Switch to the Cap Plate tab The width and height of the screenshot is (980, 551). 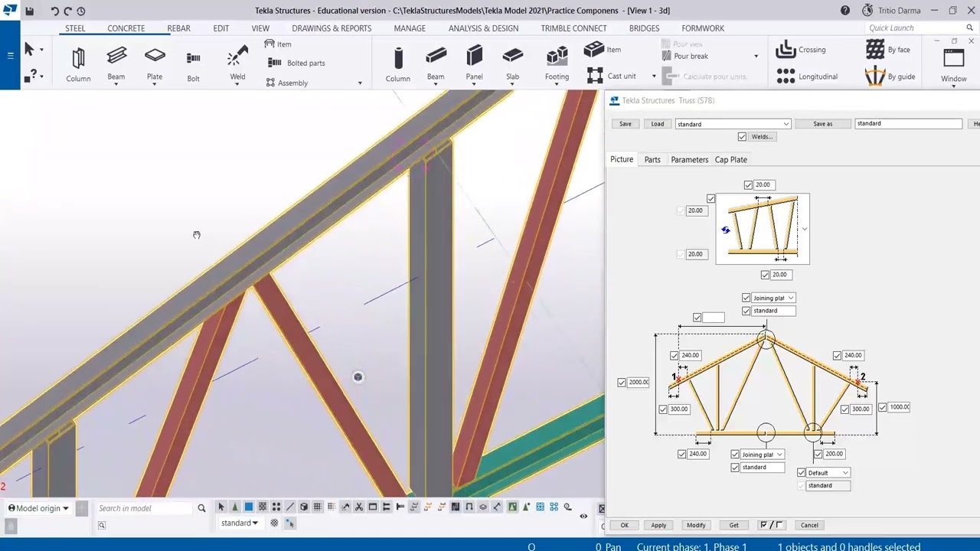coord(731,159)
